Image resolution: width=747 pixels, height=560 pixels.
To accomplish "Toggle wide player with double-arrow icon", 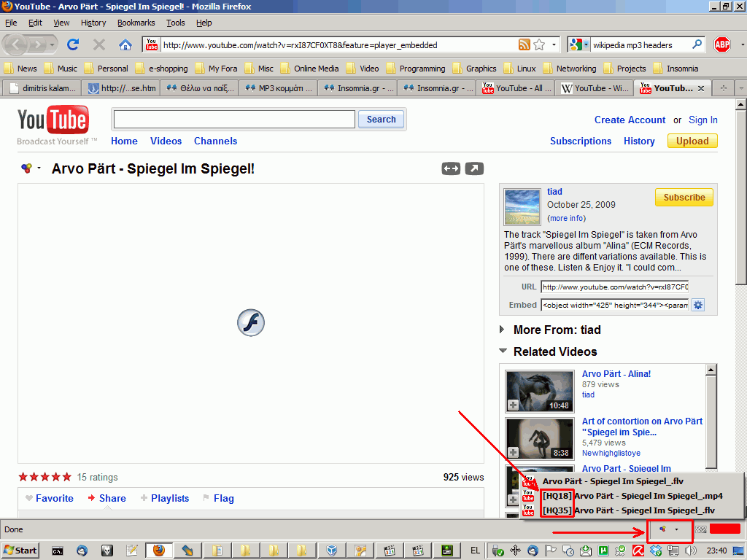I will pos(451,168).
